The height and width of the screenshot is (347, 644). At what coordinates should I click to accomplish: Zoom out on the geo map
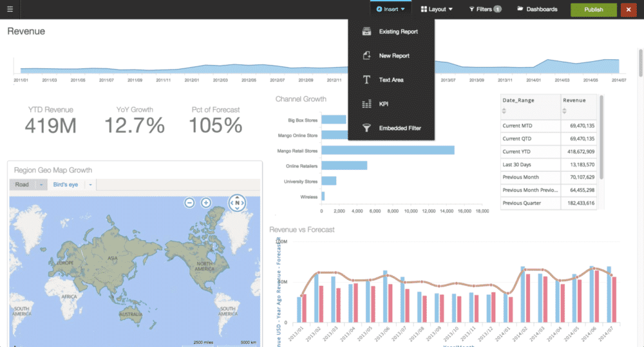189,203
